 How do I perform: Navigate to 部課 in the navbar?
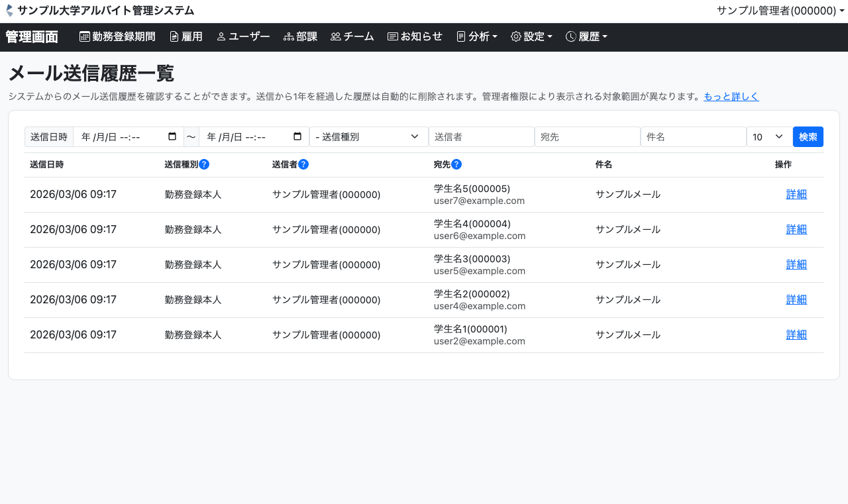[300, 37]
